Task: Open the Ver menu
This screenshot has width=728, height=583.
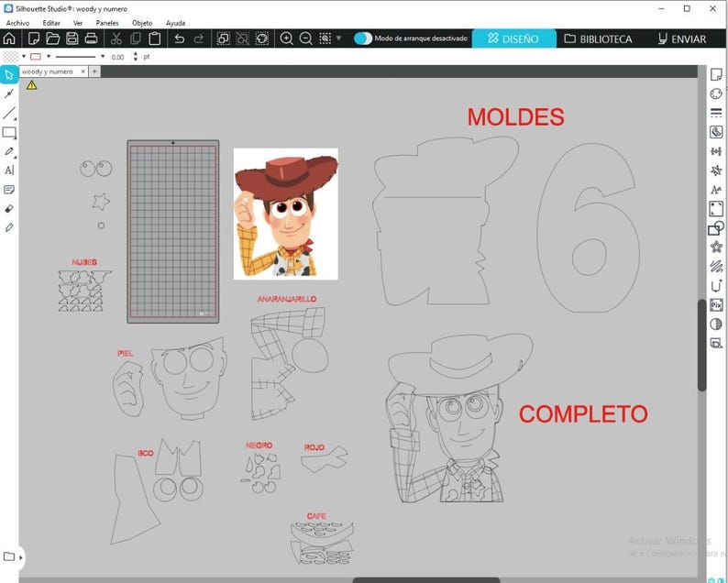Action: point(78,23)
